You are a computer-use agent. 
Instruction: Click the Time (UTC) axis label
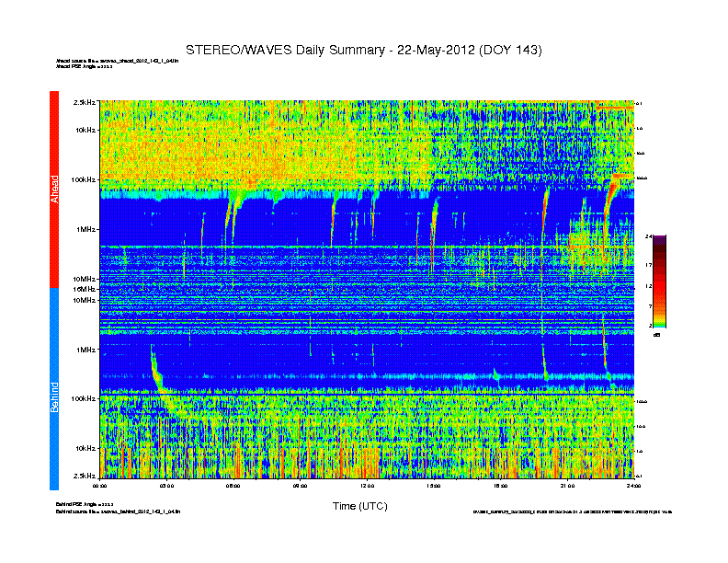pyautogui.click(x=359, y=506)
